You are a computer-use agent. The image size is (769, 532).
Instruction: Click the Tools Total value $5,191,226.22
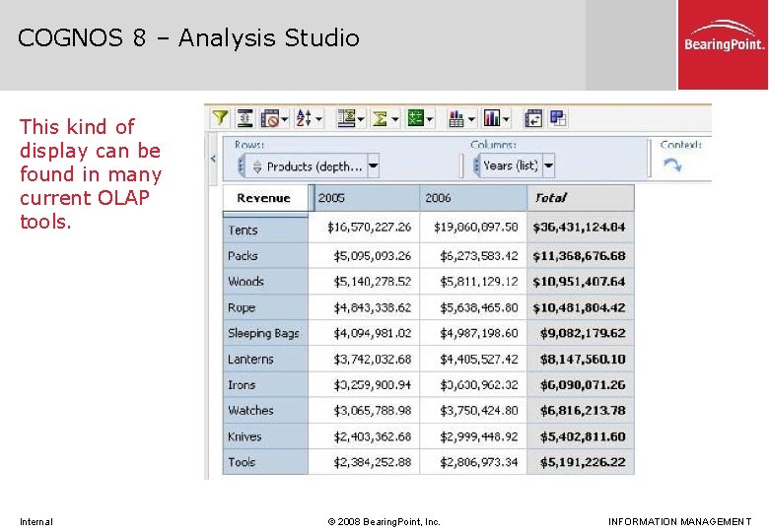(x=583, y=462)
